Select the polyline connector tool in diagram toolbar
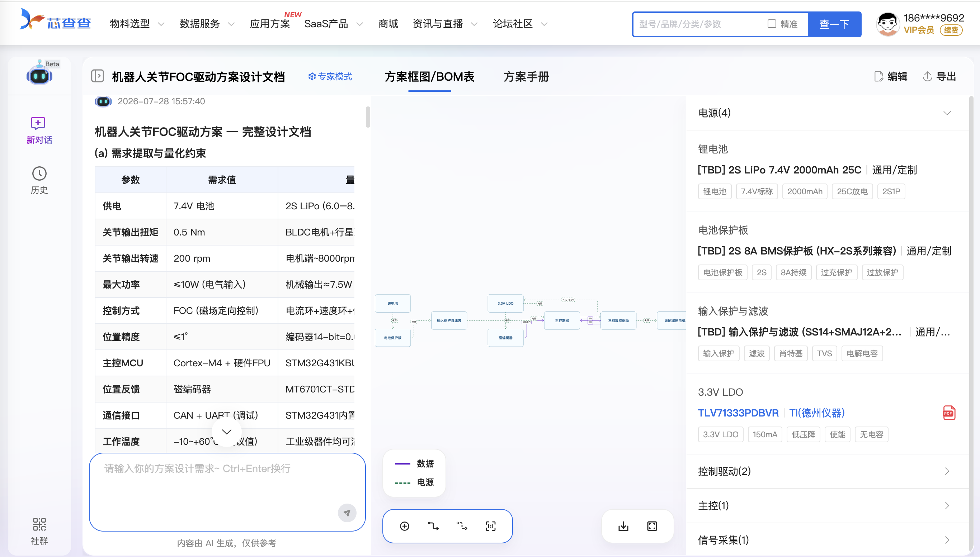 click(x=433, y=526)
